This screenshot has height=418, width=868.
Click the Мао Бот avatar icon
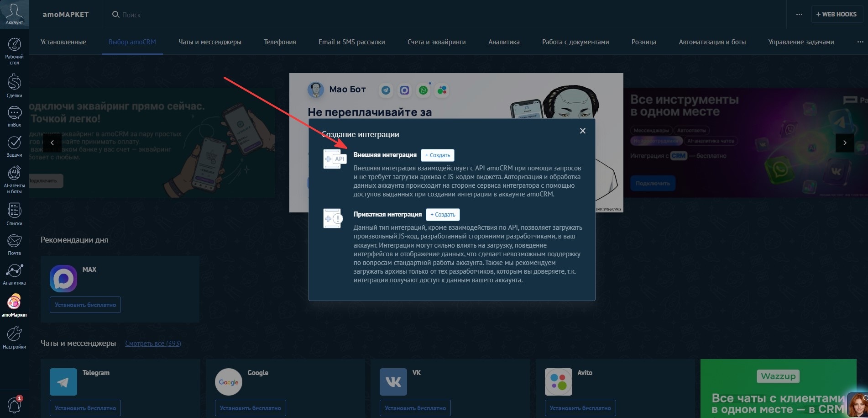pos(315,90)
